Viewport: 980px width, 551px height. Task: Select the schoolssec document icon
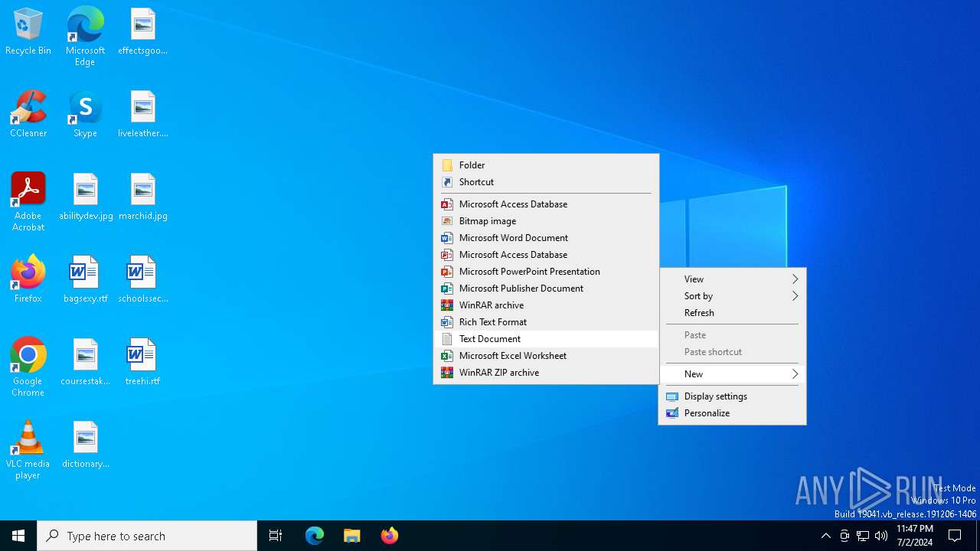pos(142,280)
